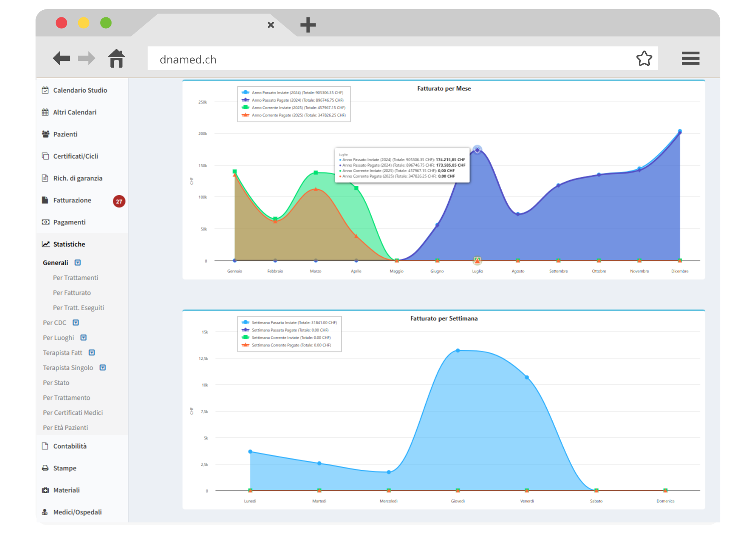Collapse the Generali submenu arrow
Screen dimensions: 756x534
[x=78, y=262]
